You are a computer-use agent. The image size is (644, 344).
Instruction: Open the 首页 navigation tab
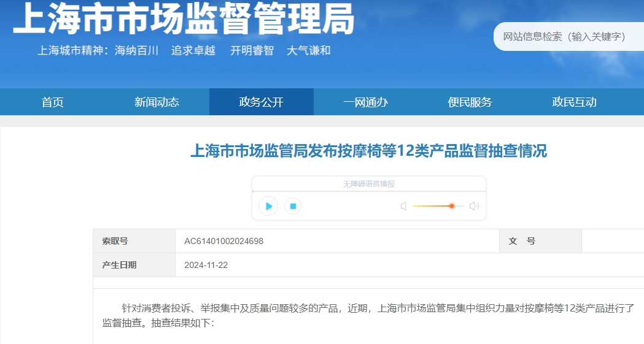[x=52, y=102]
